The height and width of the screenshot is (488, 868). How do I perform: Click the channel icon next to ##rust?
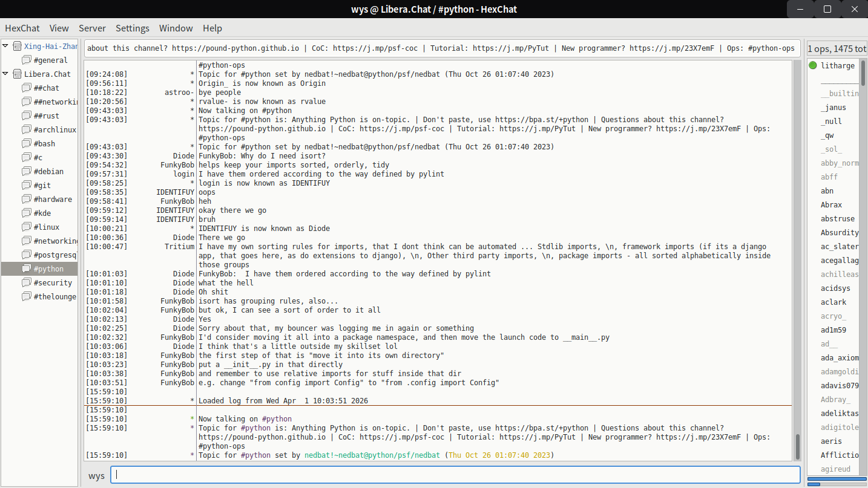26,116
